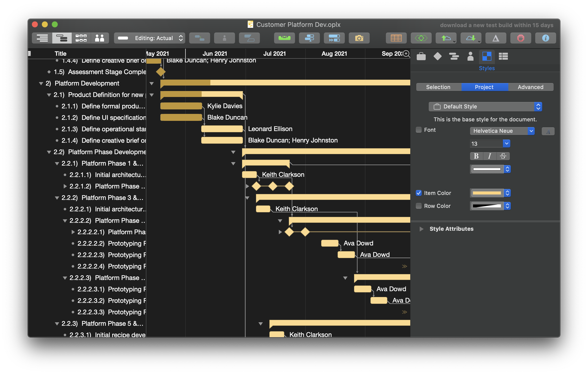Toggle the Item Color checkbox
This screenshot has height=374, width=588.
pos(419,192)
